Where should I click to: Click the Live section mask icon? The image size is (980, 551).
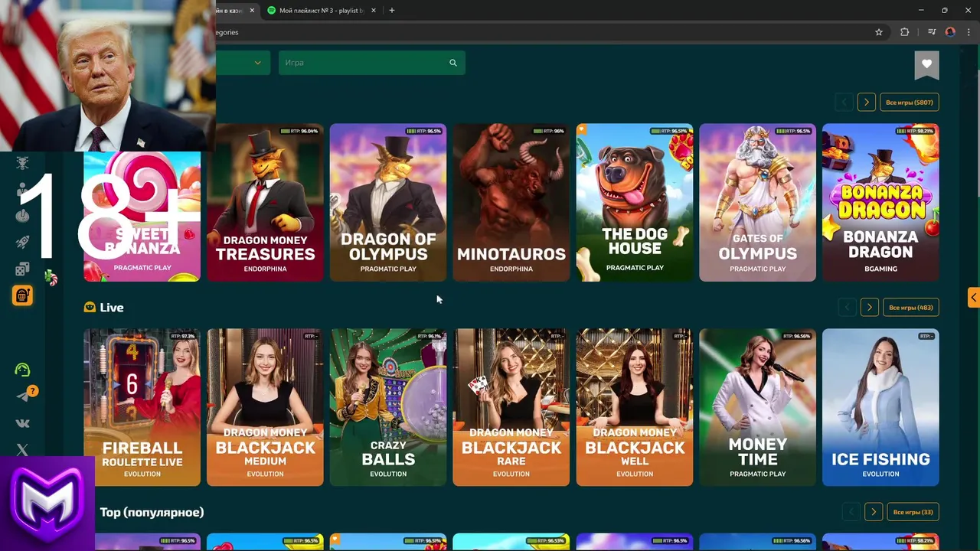(90, 308)
